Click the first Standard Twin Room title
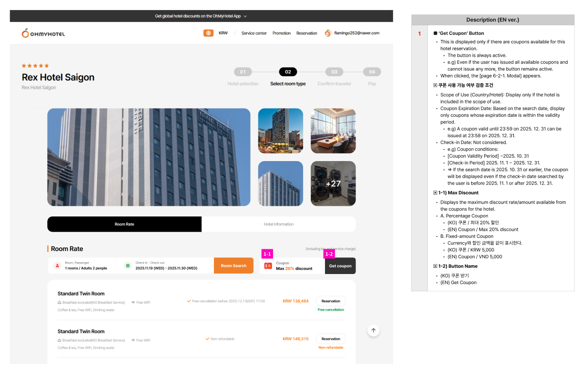 point(81,294)
